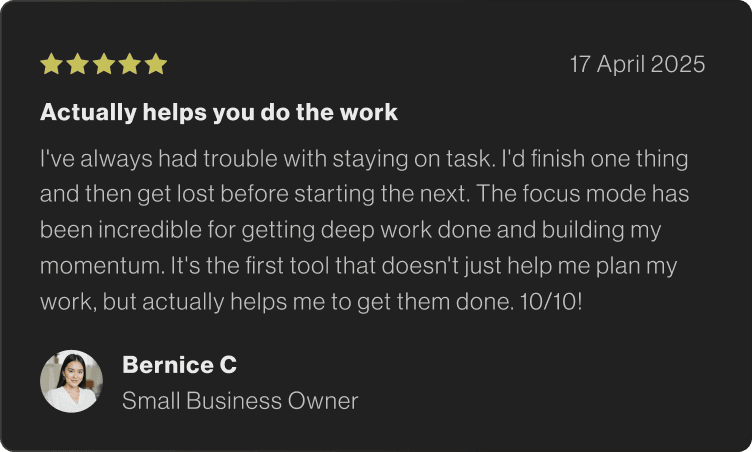The image size is (752, 452).
Task: Click the title "Actually helps you do the work"
Action: 218,113
